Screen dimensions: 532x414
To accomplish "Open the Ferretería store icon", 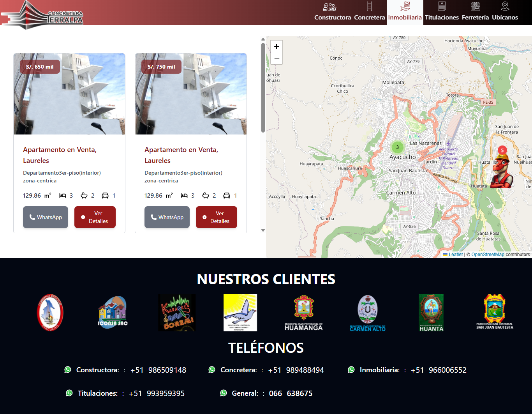I will pyautogui.click(x=475, y=6).
